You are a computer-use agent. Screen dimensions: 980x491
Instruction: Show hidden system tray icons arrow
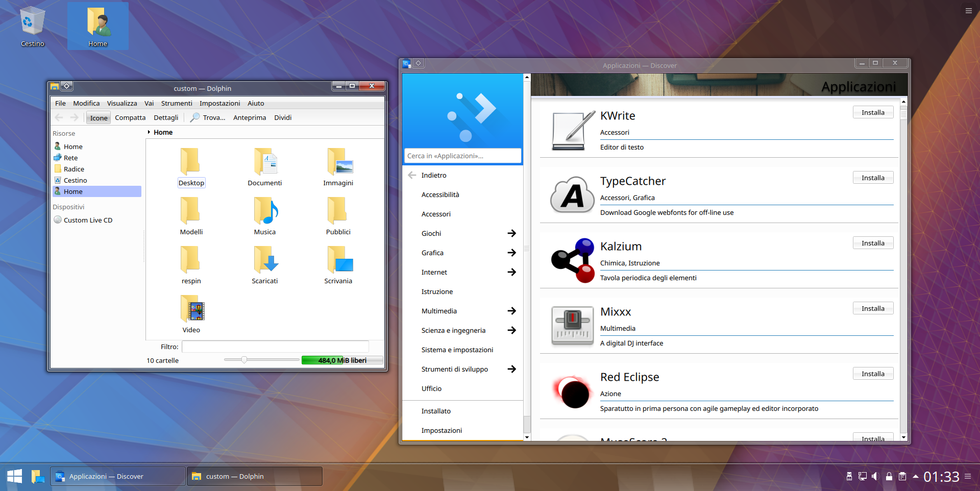pyautogui.click(x=915, y=476)
